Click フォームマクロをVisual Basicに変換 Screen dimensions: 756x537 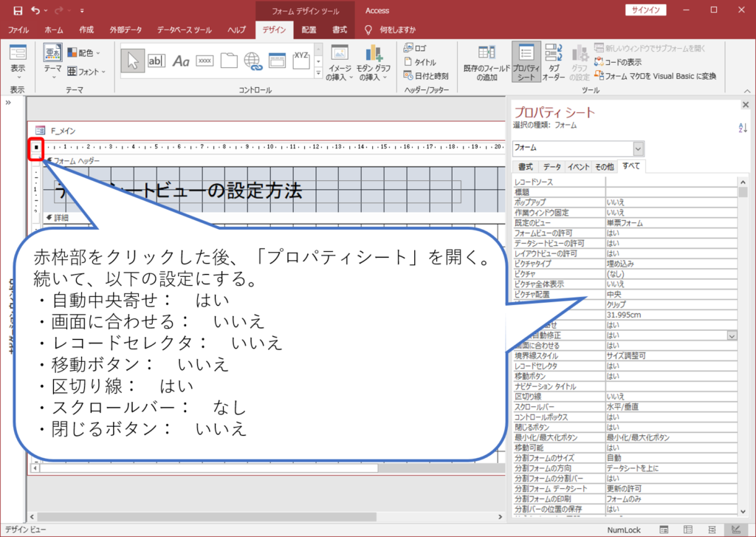(656, 76)
